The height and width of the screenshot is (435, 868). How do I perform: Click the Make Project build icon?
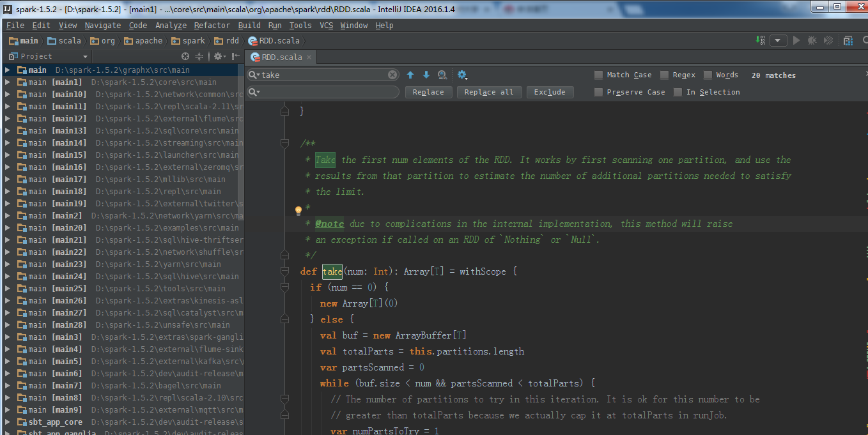click(x=761, y=40)
